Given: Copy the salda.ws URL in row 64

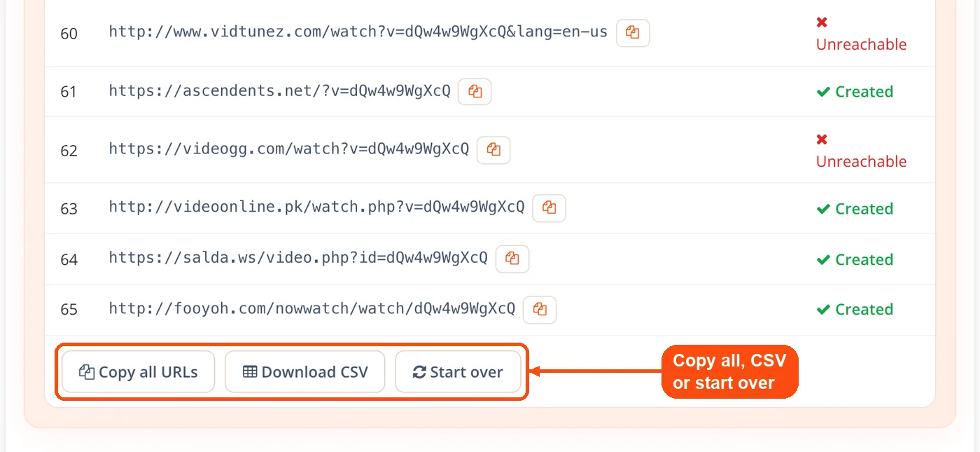Looking at the screenshot, I should point(512,259).
